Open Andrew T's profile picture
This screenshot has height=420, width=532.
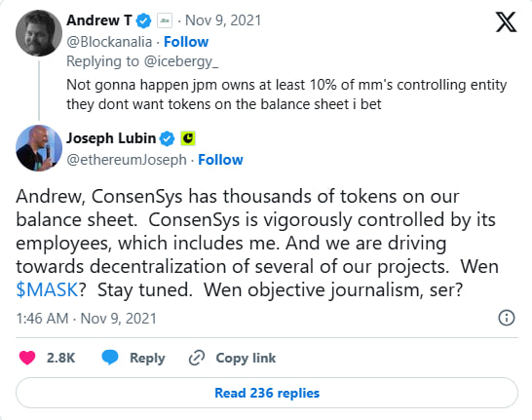point(39,33)
